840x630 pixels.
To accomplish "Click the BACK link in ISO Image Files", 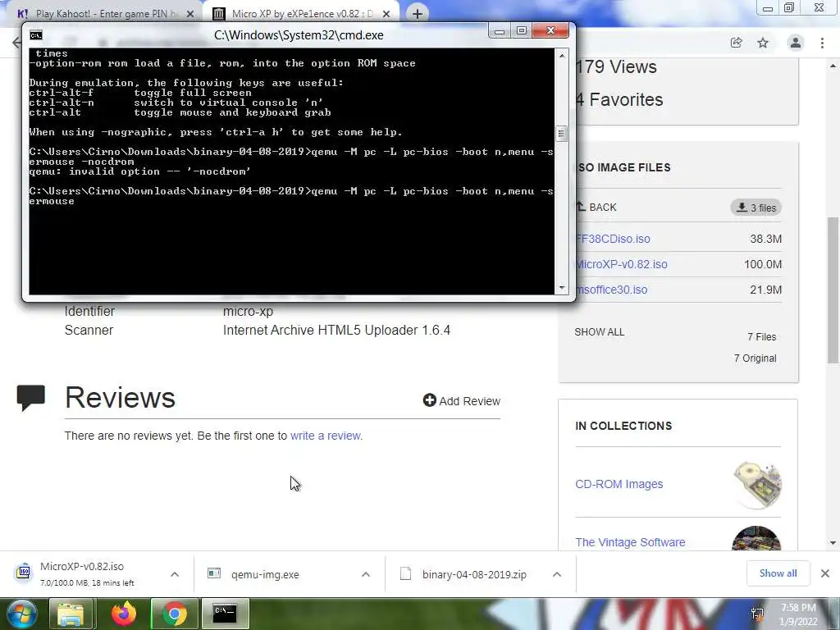I will coord(596,208).
